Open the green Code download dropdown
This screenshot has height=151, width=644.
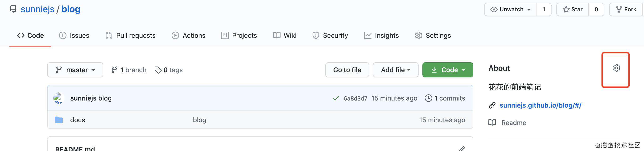coord(448,70)
